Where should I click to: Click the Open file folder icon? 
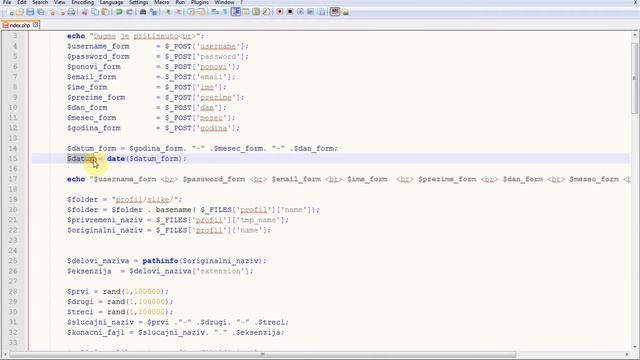[20, 12]
